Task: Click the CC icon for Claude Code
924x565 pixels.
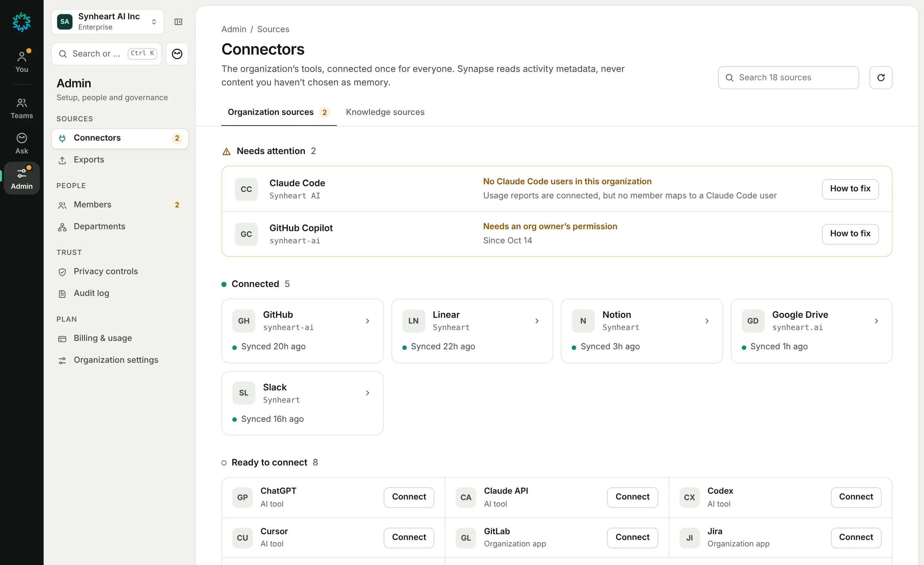Action: (x=246, y=189)
